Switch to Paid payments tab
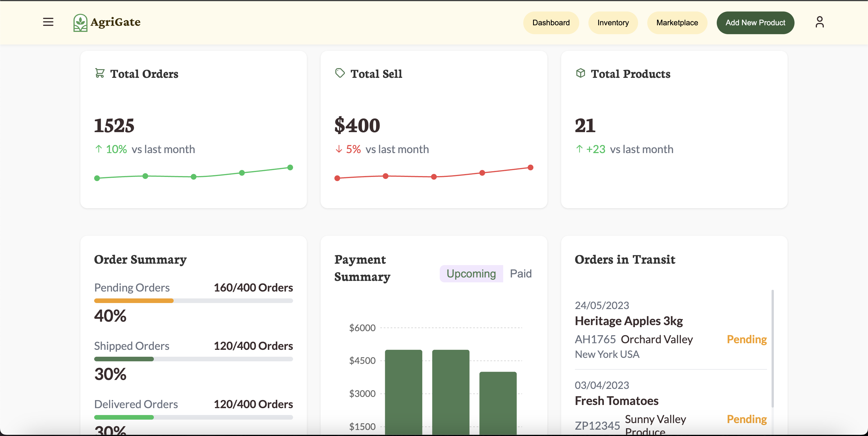Screen dimensions: 868x436 point(520,273)
